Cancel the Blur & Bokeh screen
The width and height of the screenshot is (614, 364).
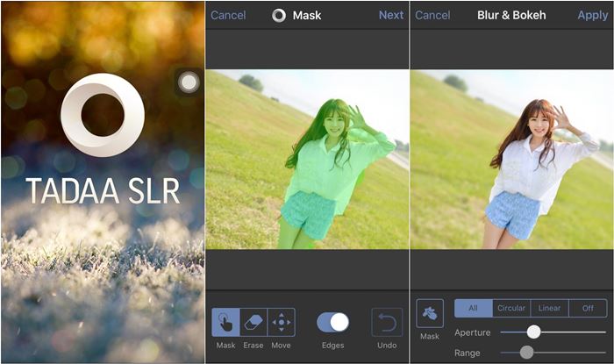[432, 15]
